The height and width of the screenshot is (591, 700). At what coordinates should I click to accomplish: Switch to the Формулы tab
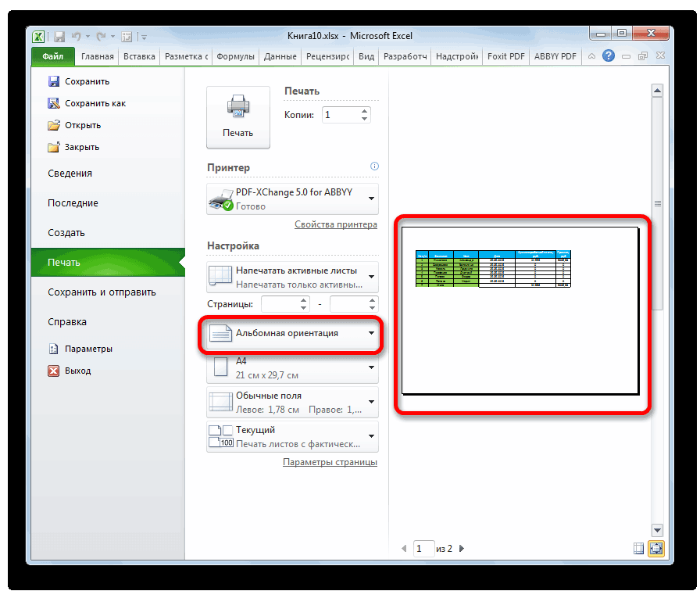[235, 56]
